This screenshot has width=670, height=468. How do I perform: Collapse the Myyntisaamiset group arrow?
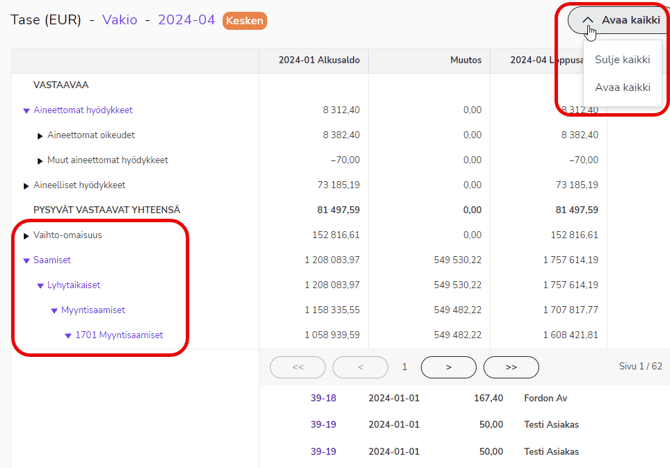(x=55, y=311)
